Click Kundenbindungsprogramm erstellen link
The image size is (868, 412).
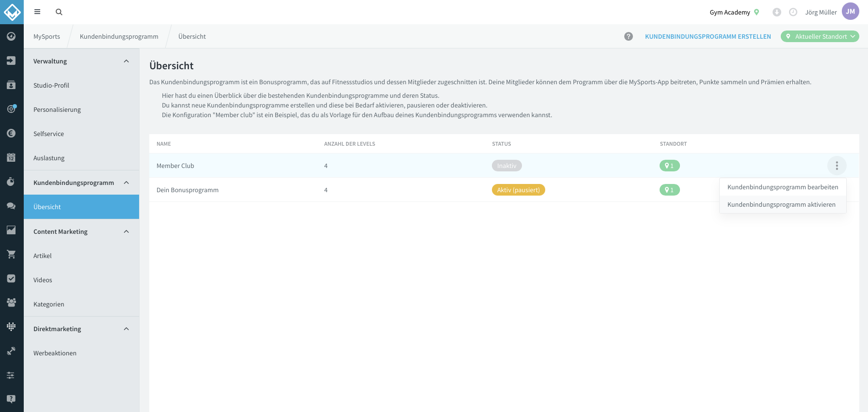tap(708, 36)
